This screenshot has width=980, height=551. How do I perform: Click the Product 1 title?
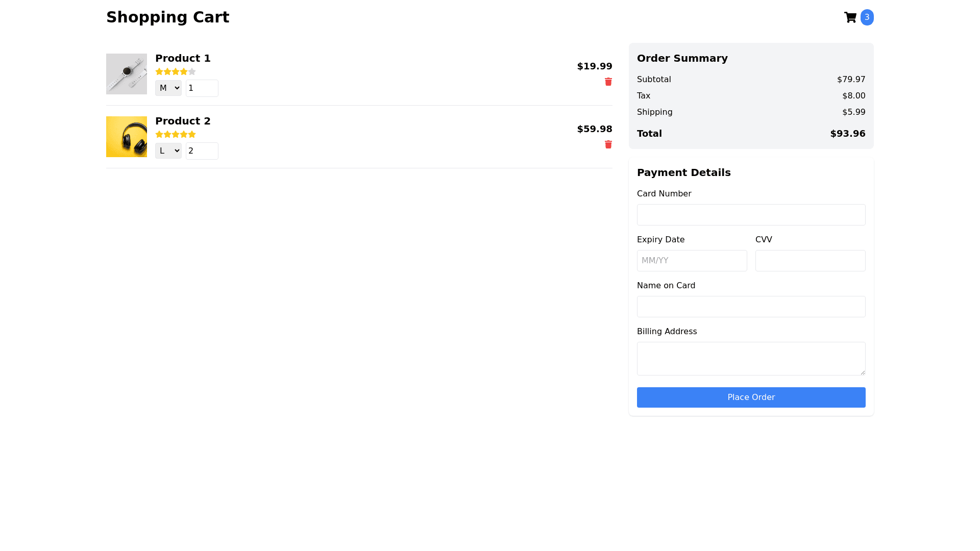click(183, 58)
